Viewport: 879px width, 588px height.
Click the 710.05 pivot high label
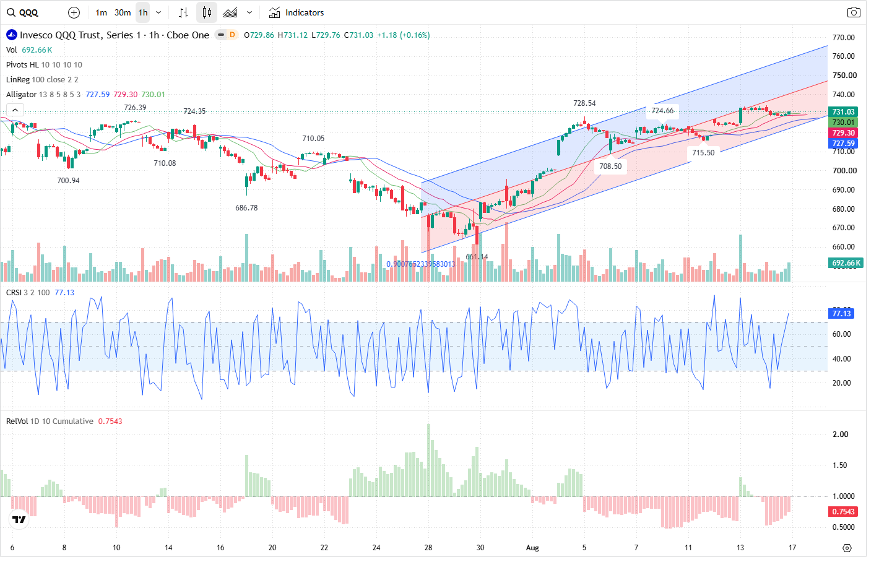[x=313, y=139]
